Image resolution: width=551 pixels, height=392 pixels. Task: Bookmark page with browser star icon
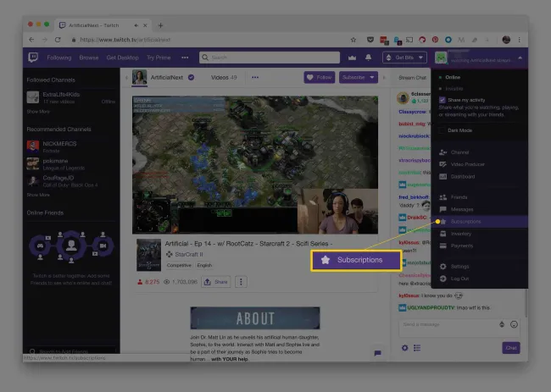[353, 40]
